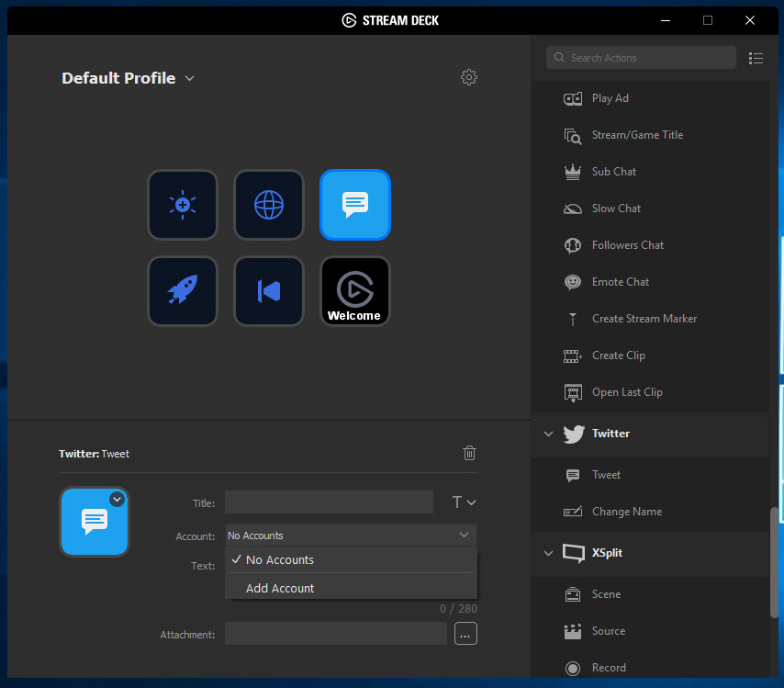Open profile settings gear
Screen dimensions: 784x688
(x=468, y=77)
